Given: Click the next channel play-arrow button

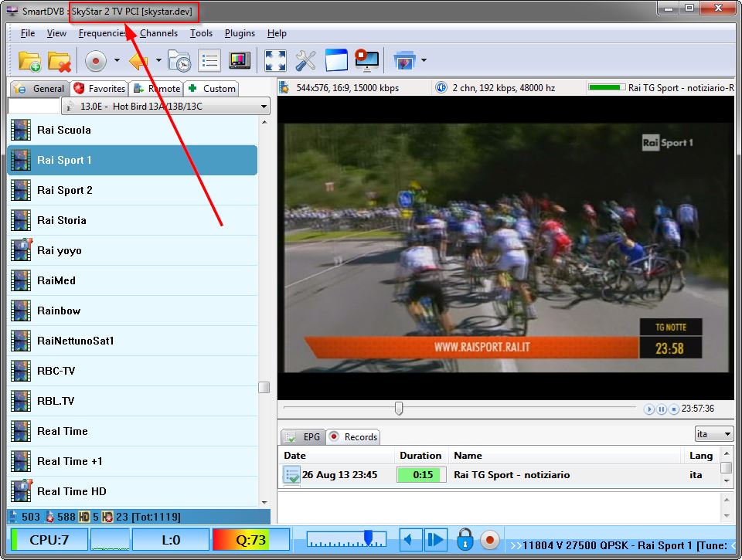Looking at the screenshot, I should tap(435, 540).
